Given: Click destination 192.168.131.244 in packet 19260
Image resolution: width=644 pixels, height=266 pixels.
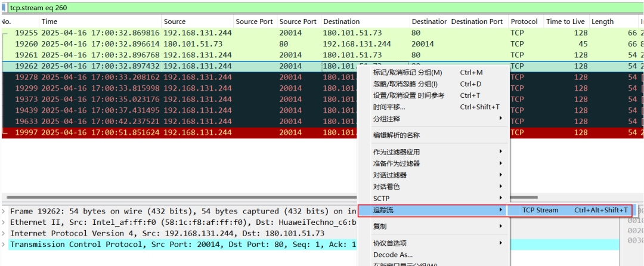Looking at the screenshot, I should (x=357, y=44).
